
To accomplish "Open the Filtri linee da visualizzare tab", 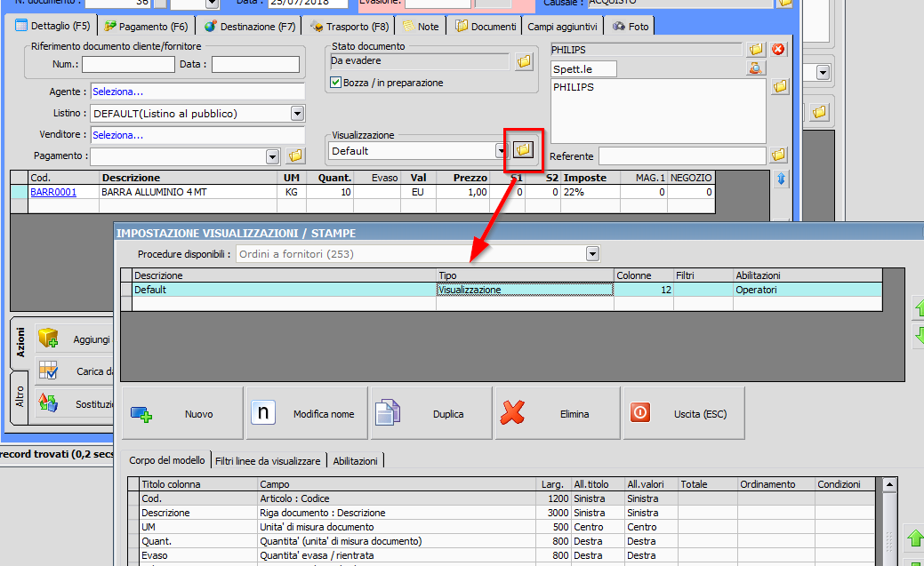I will point(268,461).
